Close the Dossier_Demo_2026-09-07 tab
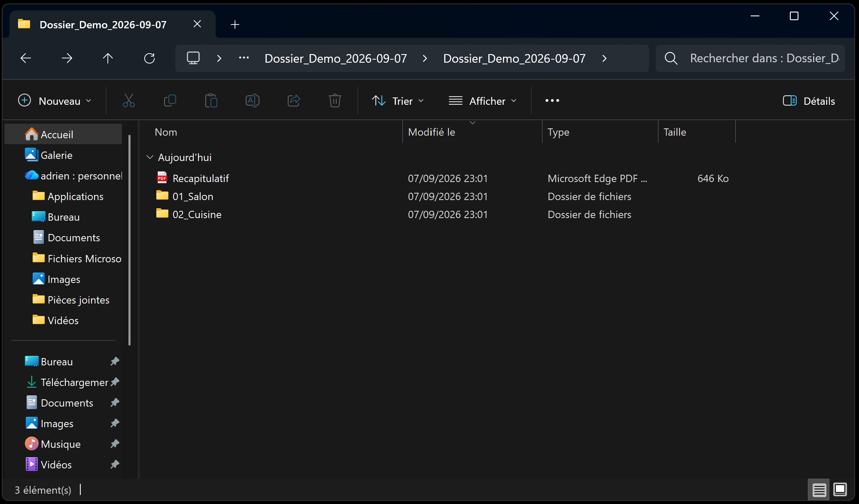 [197, 24]
